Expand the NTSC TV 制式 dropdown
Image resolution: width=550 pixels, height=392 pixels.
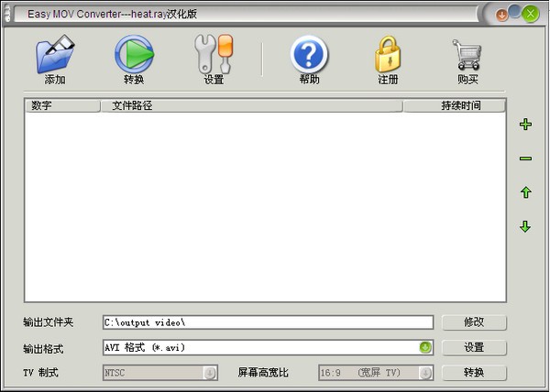coord(209,373)
